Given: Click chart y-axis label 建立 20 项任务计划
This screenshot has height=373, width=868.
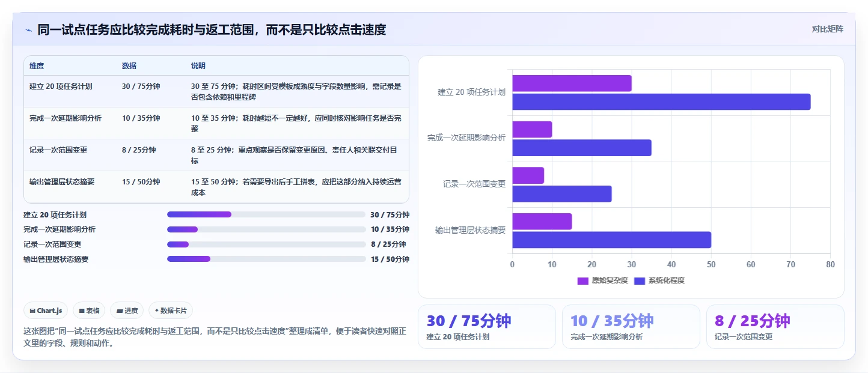Looking at the screenshot, I should [471, 92].
